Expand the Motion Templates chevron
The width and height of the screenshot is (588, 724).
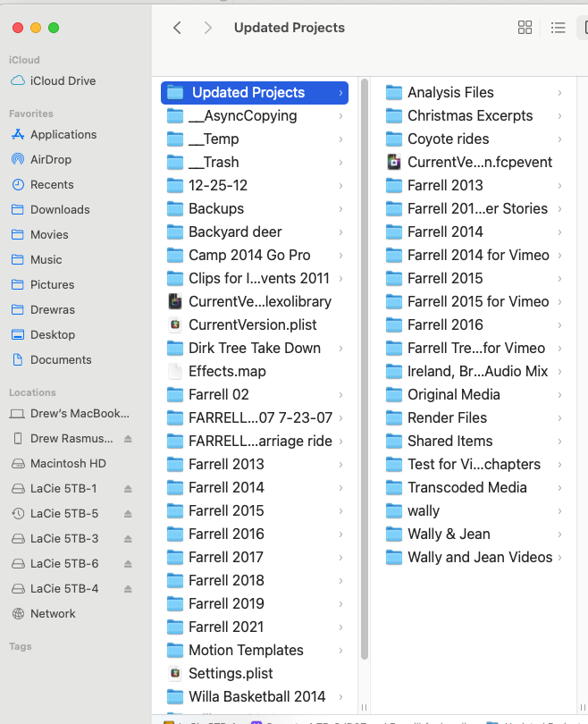(340, 650)
